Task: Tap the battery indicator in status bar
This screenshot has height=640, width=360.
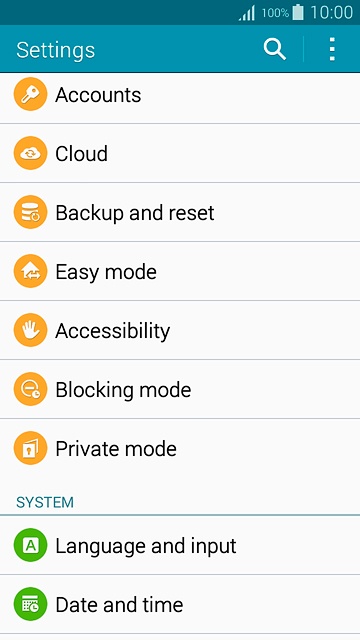Action: 298,12
